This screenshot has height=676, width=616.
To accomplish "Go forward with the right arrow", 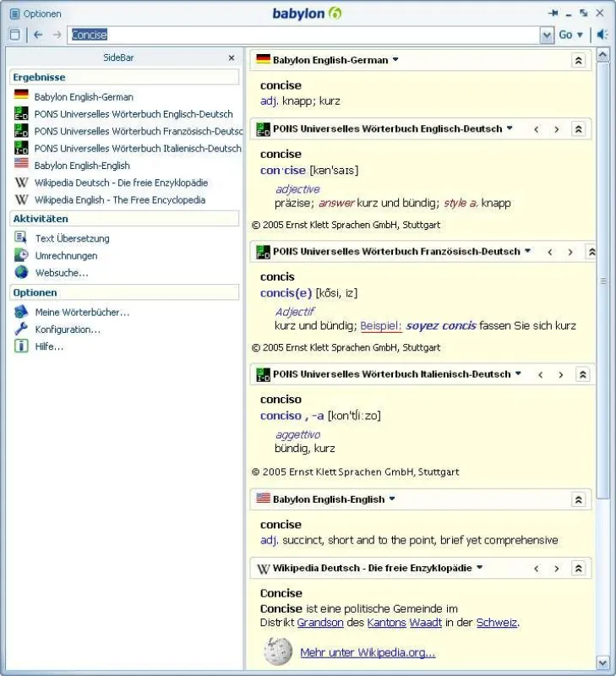I will [x=57, y=35].
